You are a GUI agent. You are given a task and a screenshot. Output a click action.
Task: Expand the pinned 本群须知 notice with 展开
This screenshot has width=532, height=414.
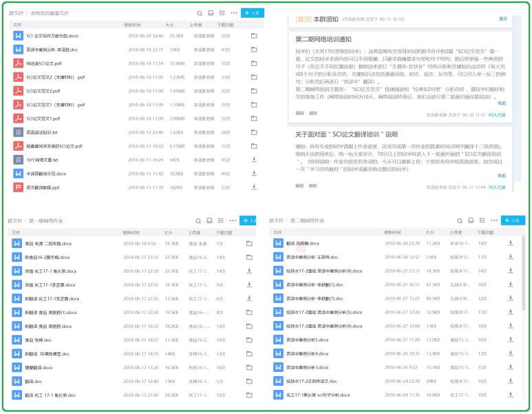[503, 19]
